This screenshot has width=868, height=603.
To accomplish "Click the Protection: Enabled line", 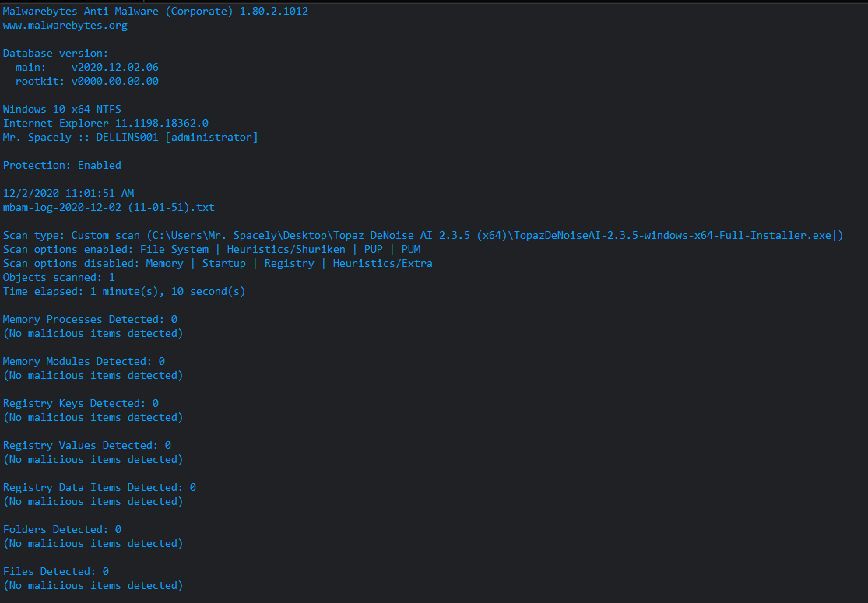I will click(x=62, y=166).
